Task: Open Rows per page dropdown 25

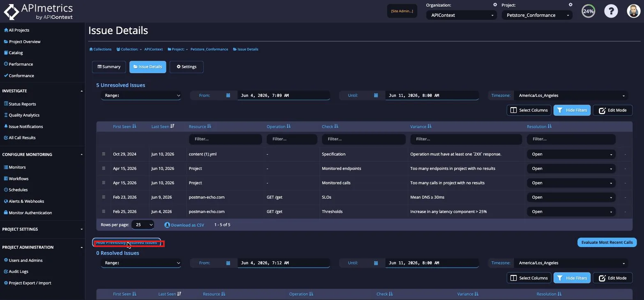Action: (x=143, y=225)
